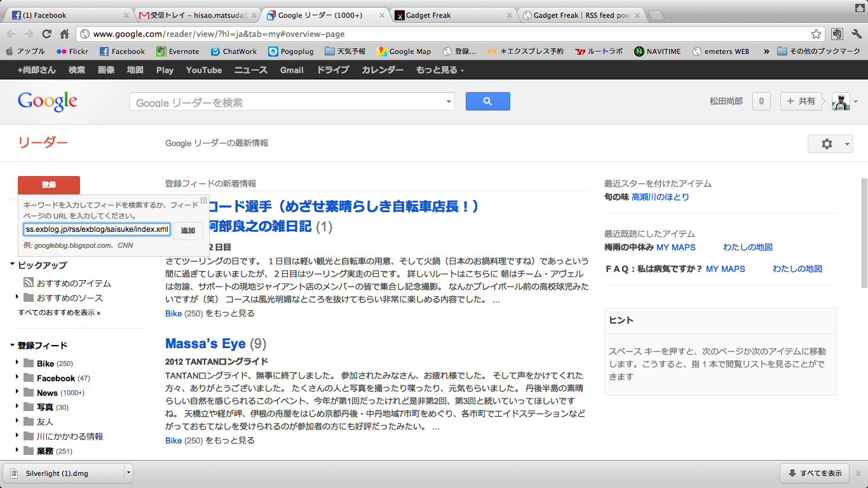This screenshot has width=868, height=488.
Task: Click the 追加 add button
Action: pyautogui.click(x=188, y=231)
